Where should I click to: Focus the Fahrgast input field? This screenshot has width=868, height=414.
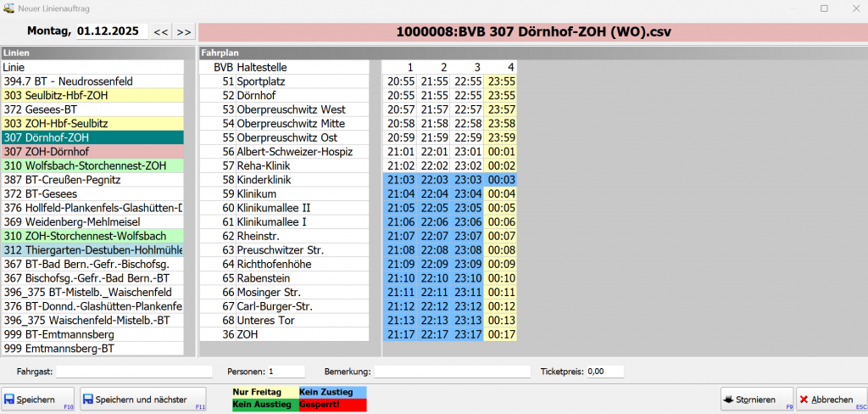tap(134, 372)
